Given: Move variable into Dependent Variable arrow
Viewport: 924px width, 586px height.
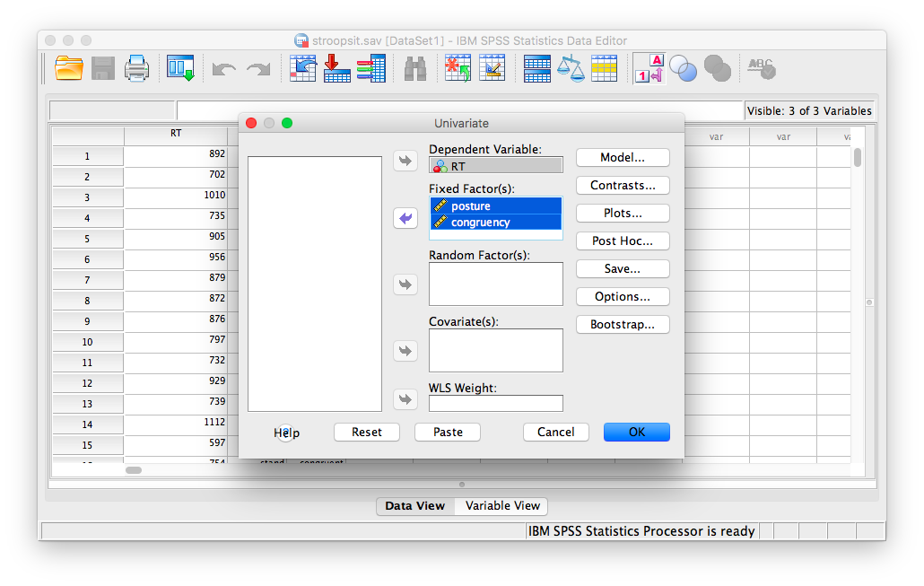Looking at the screenshot, I should (x=405, y=161).
